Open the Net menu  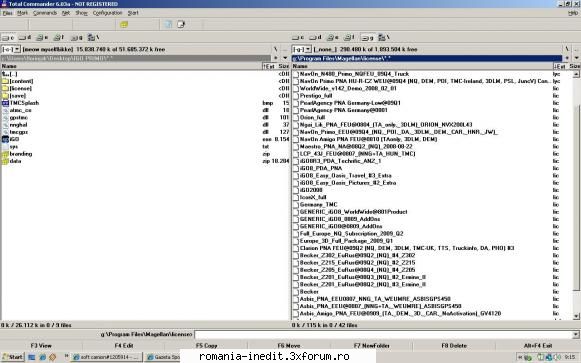(66, 13)
